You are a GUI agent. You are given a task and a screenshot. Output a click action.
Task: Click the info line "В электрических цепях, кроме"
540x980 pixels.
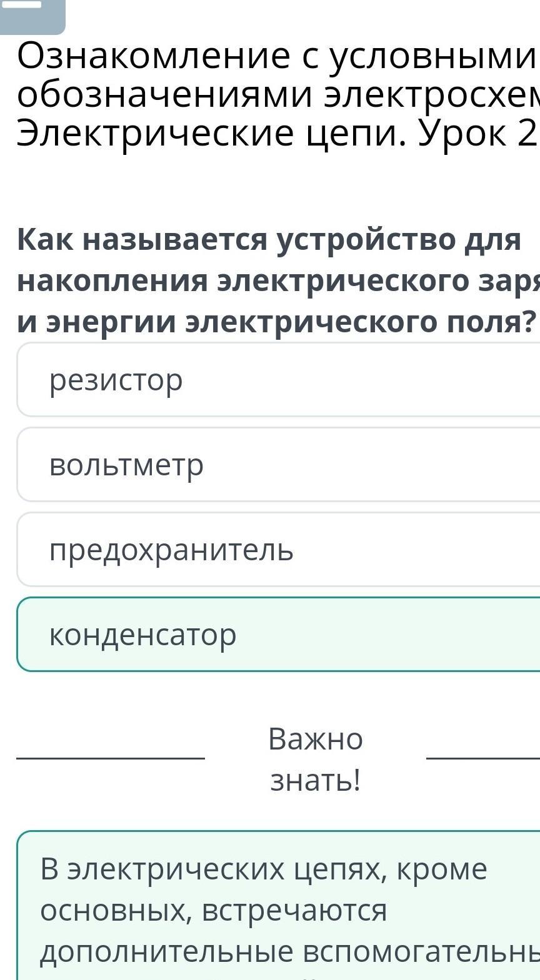tap(264, 869)
